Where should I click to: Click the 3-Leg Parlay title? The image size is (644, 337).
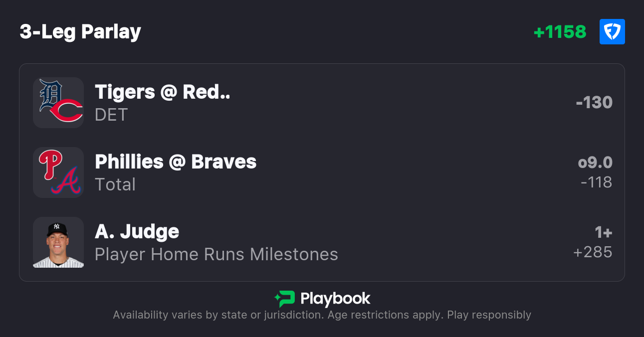point(80,32)
